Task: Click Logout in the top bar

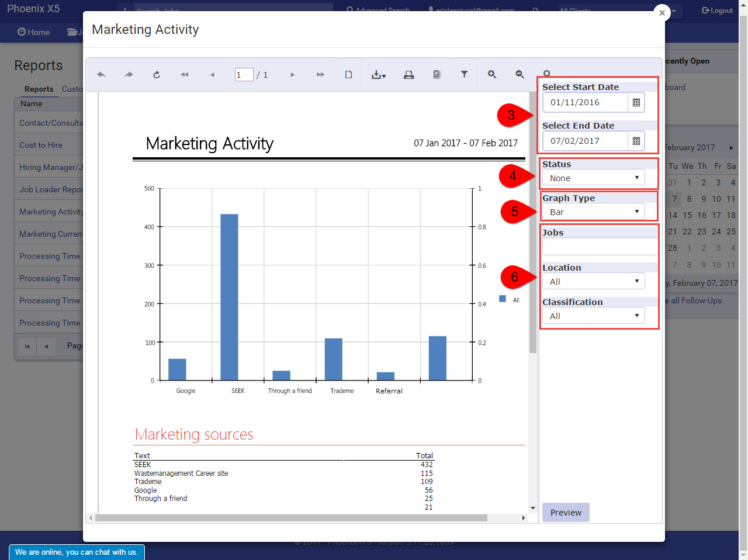Action: pyautogui.click(x=717, y=11)
